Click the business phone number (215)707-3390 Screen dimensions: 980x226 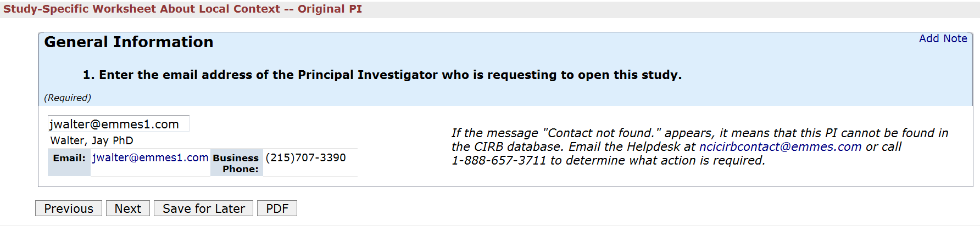coord(305,158)
